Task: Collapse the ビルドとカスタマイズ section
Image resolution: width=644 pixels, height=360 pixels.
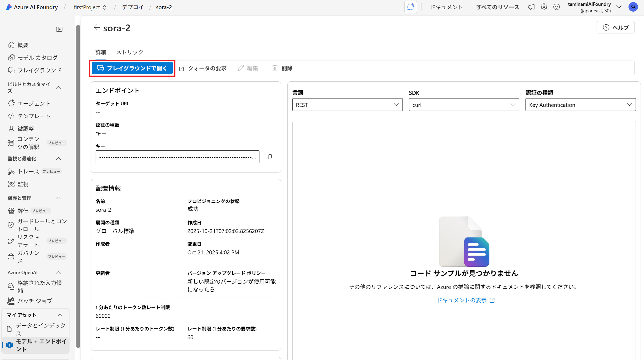Action: 59,87
